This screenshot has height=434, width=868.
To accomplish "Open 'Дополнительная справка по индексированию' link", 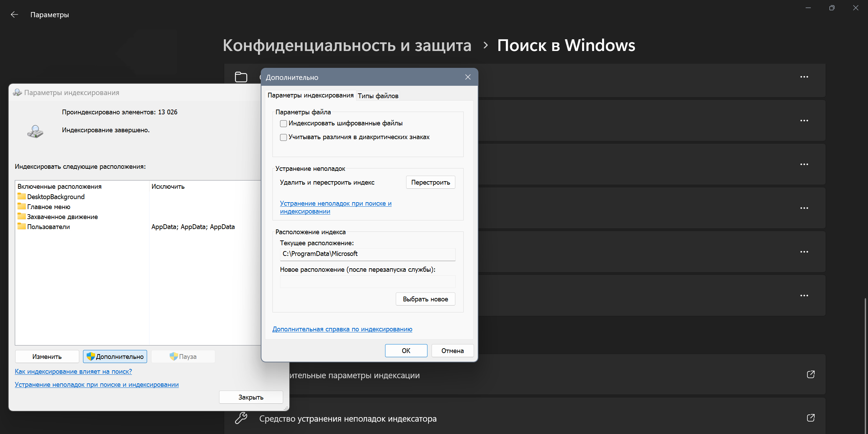I will [342, 329].
